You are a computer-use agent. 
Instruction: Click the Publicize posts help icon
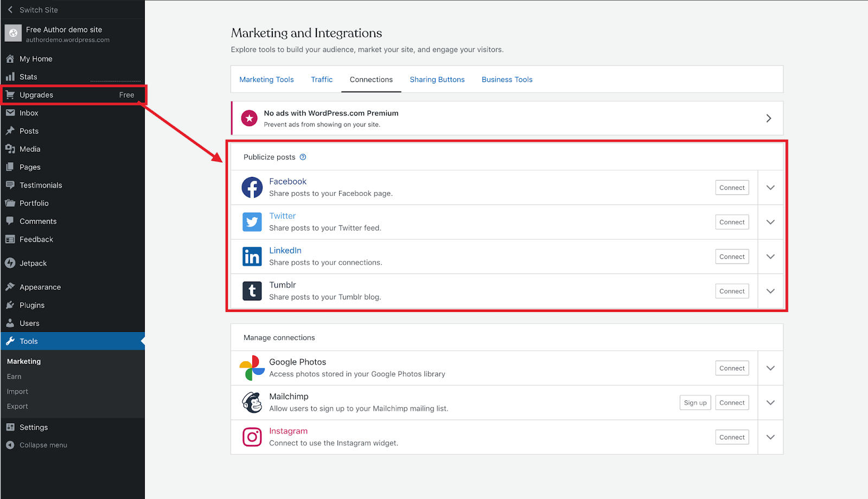click(x=303, y=157)
